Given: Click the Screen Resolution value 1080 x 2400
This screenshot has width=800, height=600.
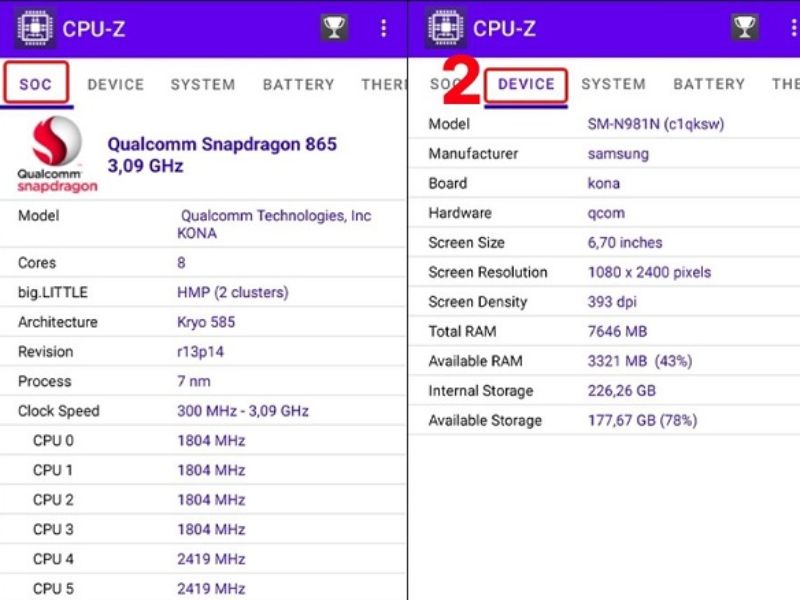Looking at the screenshot, I should pos(651,272).
